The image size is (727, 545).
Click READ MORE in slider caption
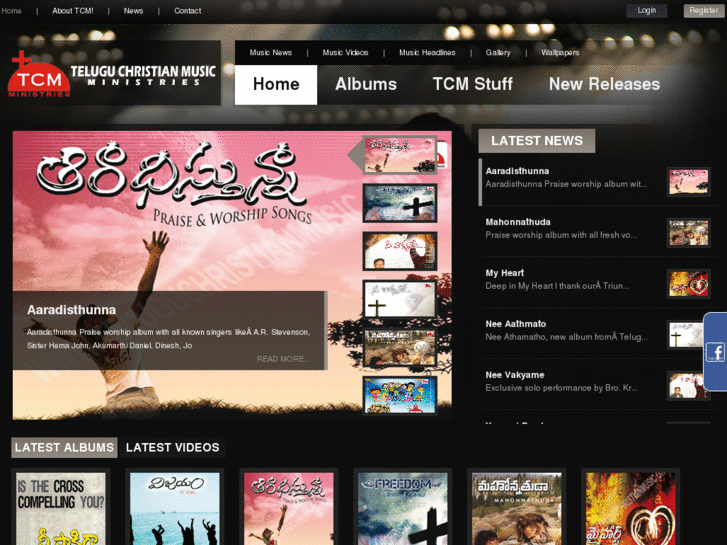[x=283, y=359]
